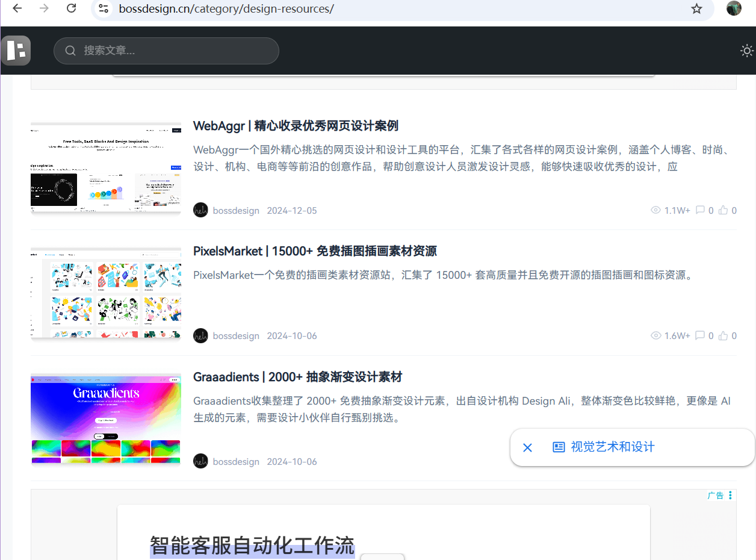Click the views eye icon beside 1.6W+
The width and height of the screenshot is (756, 560).
click(x=656, y=335)
